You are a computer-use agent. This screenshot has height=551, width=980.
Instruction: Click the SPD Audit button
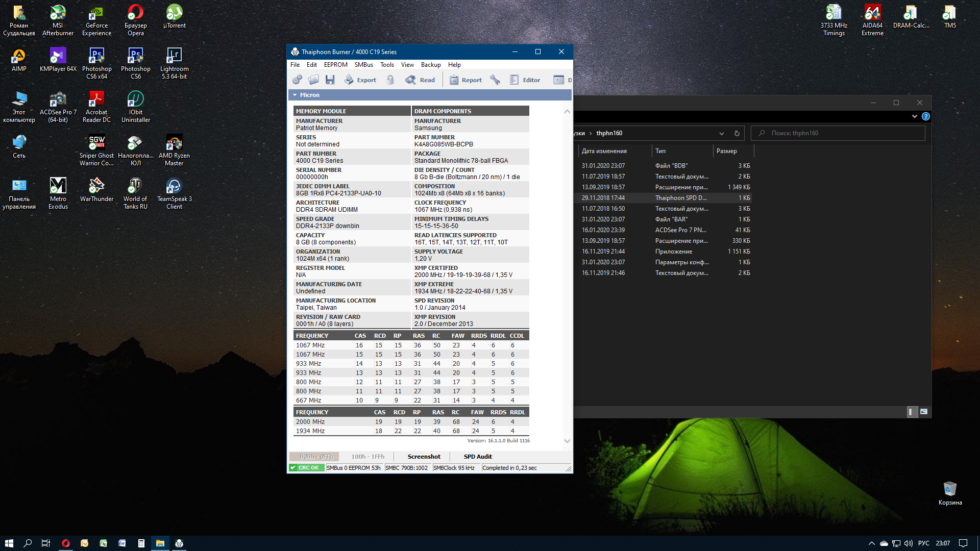tap(478, 457)
